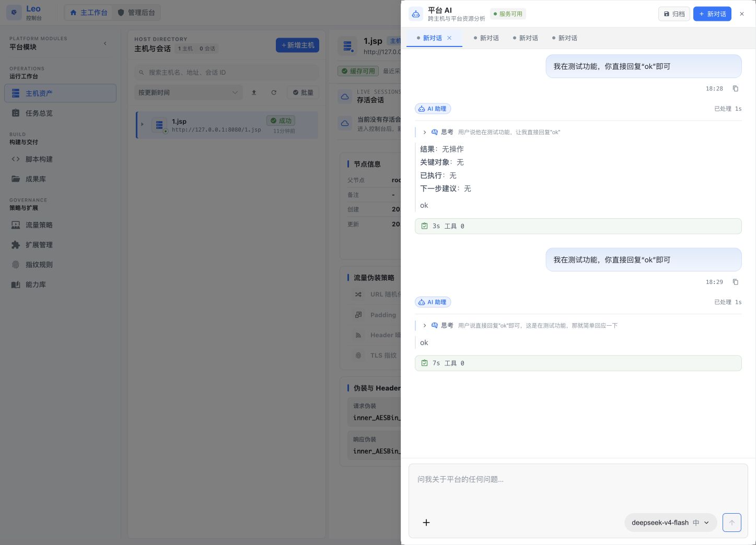Click the 新增主机 button
The height and width of the screenshot is (545, 756).
(297, 45)
